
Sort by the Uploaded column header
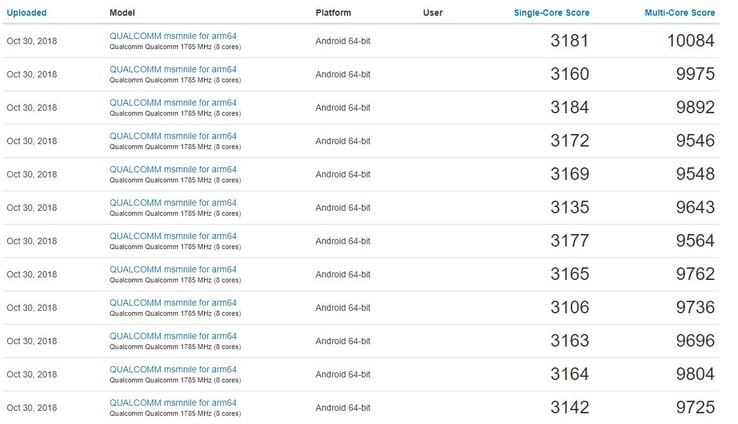pyautogui.click(x=26, y=13)
